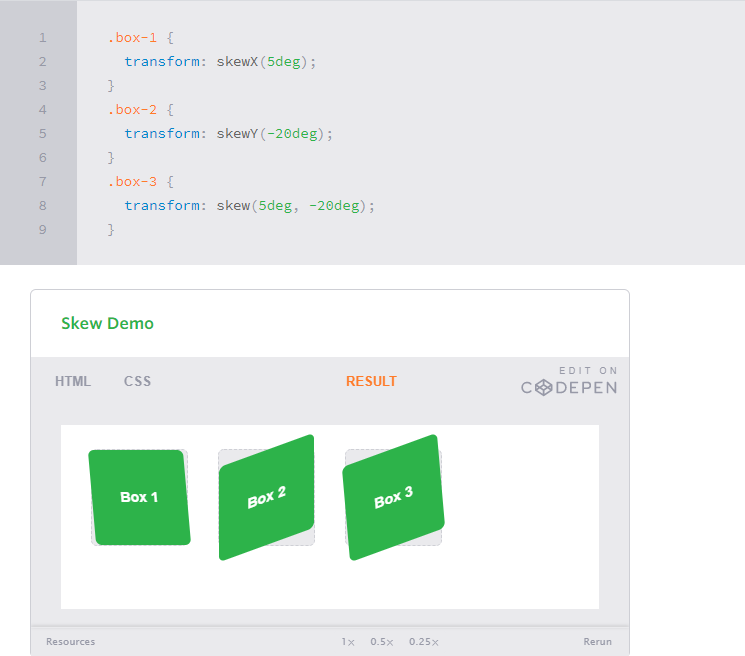The width and height of the screenshot is (745, 656).
Task: Open the Skew Demo title link
Action: click(x=107, y=323)
